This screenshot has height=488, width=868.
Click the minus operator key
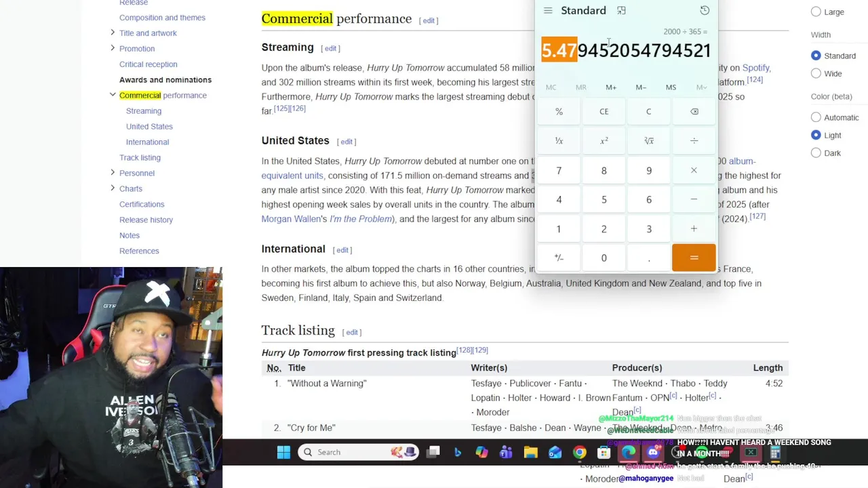(694, 199)
